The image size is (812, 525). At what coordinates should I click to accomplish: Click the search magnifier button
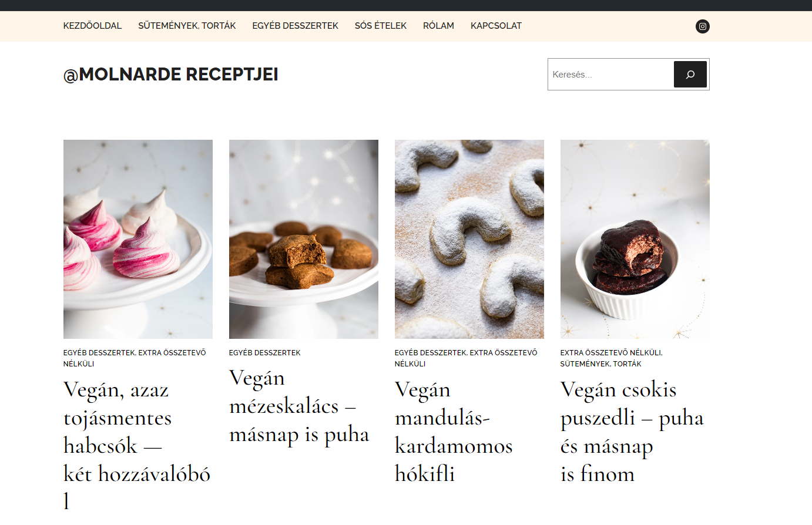tap(690, 75)
